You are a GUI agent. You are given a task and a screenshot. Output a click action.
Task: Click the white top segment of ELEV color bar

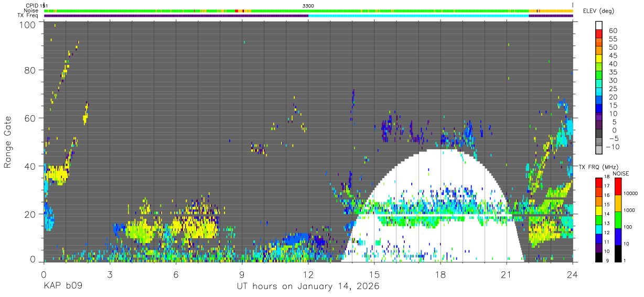599,25
